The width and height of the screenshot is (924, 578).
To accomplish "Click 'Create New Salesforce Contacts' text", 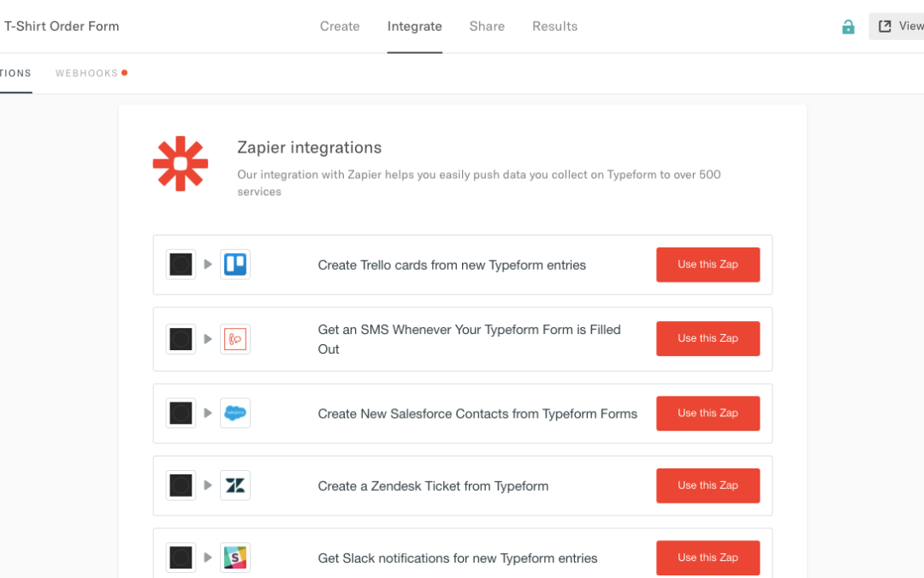I will [x=477, y=414].
